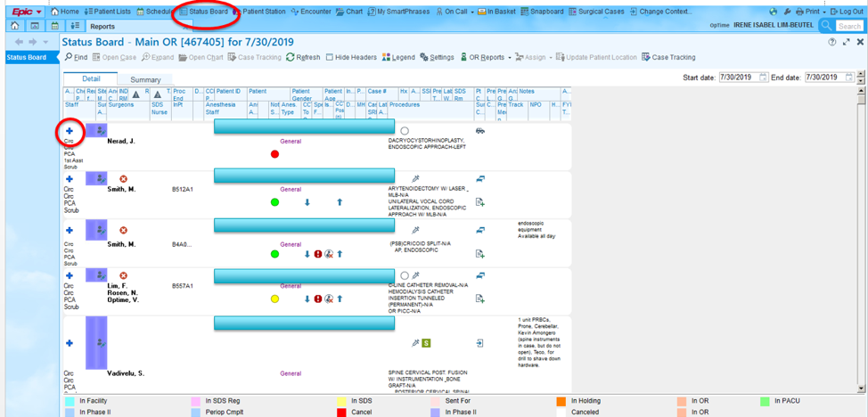Expand the Smith, M. B512A1 case plus

[70, 179]
